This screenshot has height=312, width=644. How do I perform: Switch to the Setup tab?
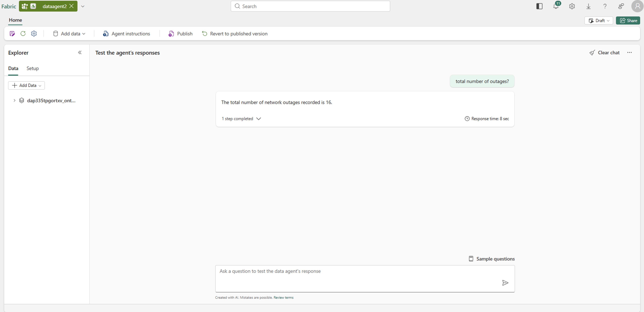click(x=32, y=68)
